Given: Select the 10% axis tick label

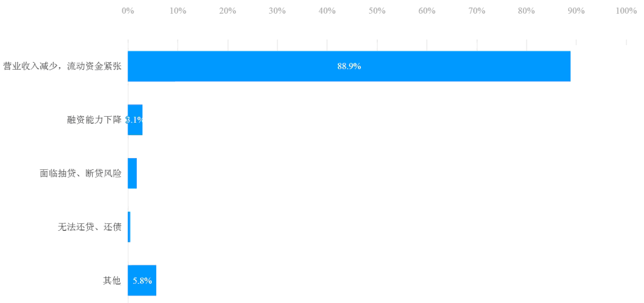Looking at the screenshot, I should 178,11.
